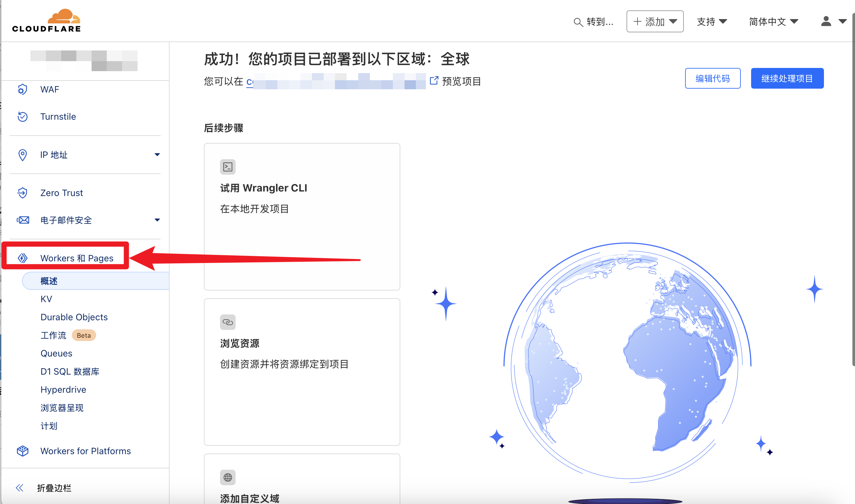Click the 后续步骤 heading
The image size is (855, 504).
(x=224, y=128)
